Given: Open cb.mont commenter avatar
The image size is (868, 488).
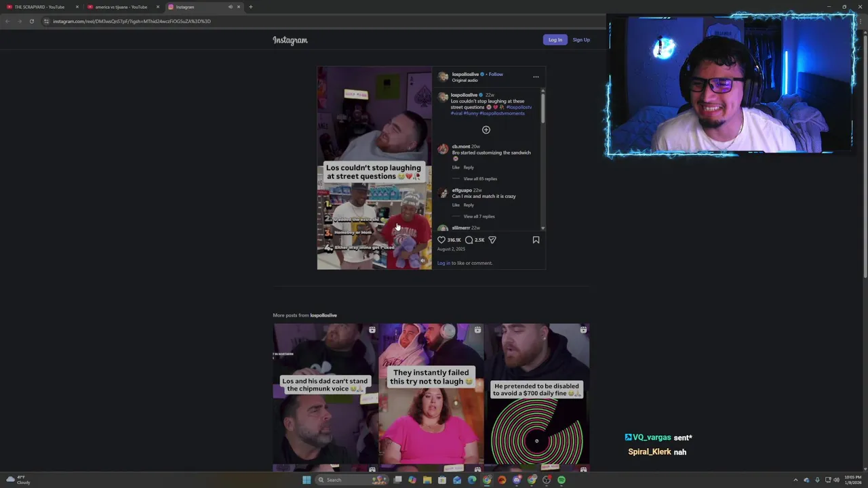Looking at the screenshot, I should tap(443, 149).
